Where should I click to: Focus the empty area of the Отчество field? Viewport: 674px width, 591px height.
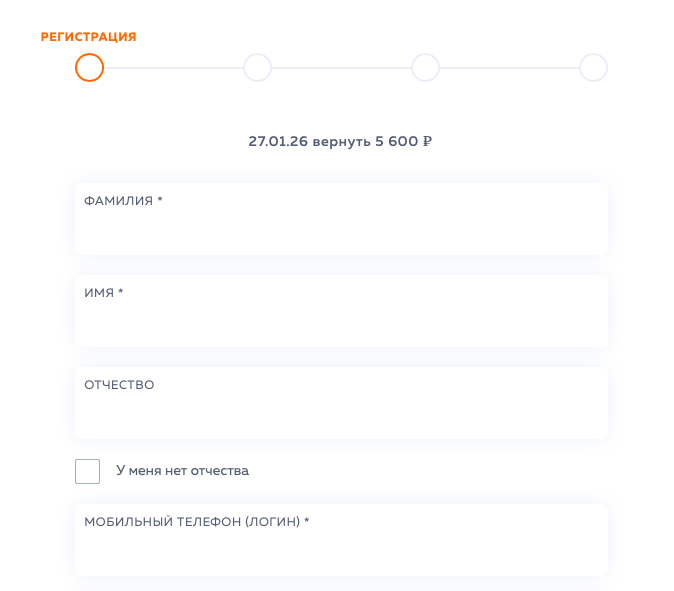click(x=340, y=416)
